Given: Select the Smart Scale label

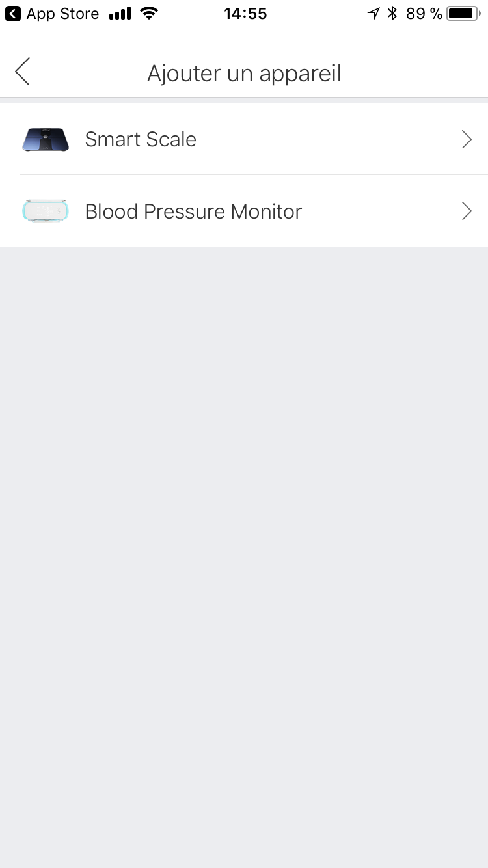Looking at the screenshot, I should click(x=141, y=139).
